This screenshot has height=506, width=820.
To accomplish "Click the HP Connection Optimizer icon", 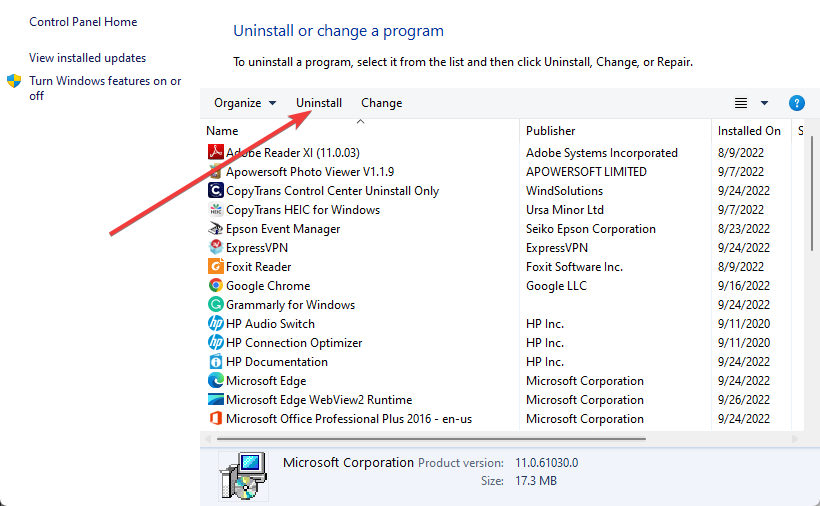I will pos(215,342).
